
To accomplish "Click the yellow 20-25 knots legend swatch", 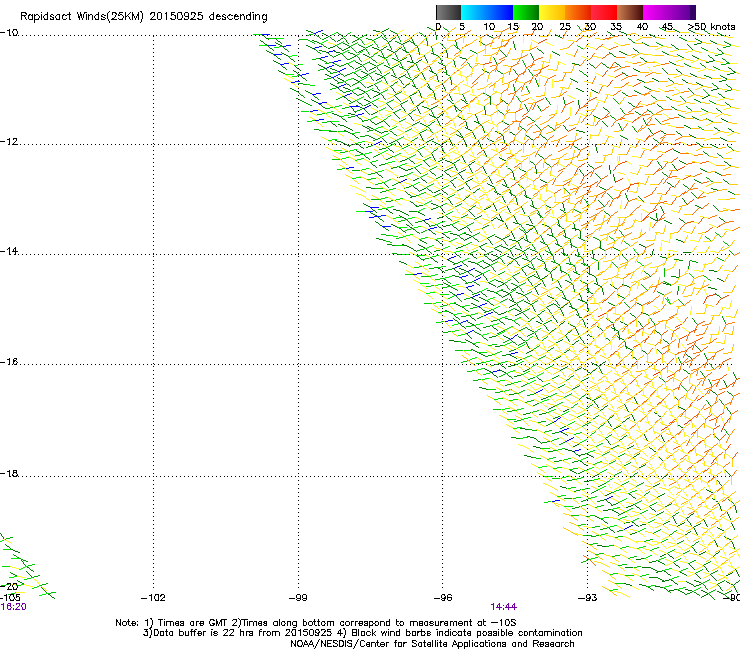I will tap(552, 12).
